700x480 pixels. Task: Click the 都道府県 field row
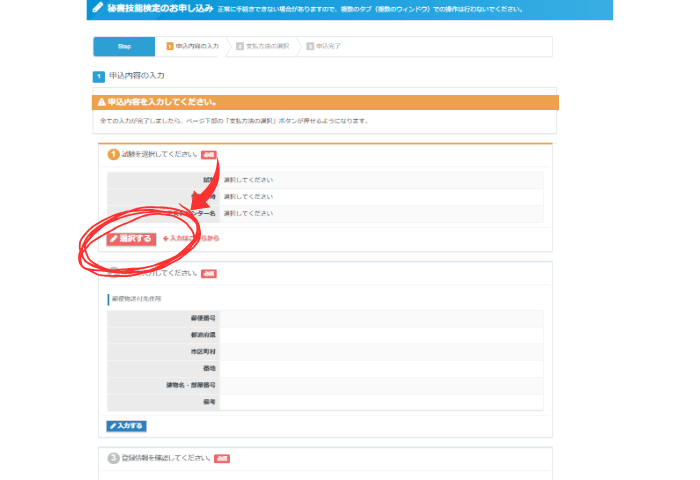pyautogui.click(x=380, y=335)
